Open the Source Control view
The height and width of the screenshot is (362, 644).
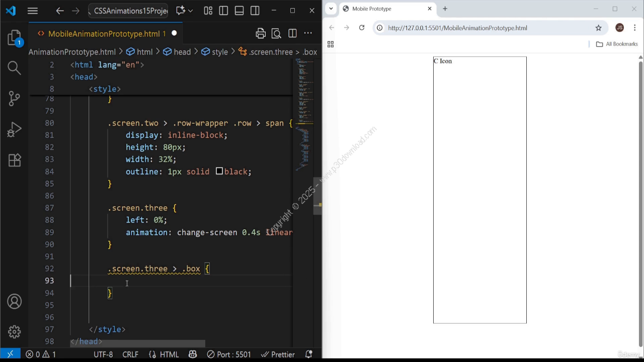coord(14,99)
